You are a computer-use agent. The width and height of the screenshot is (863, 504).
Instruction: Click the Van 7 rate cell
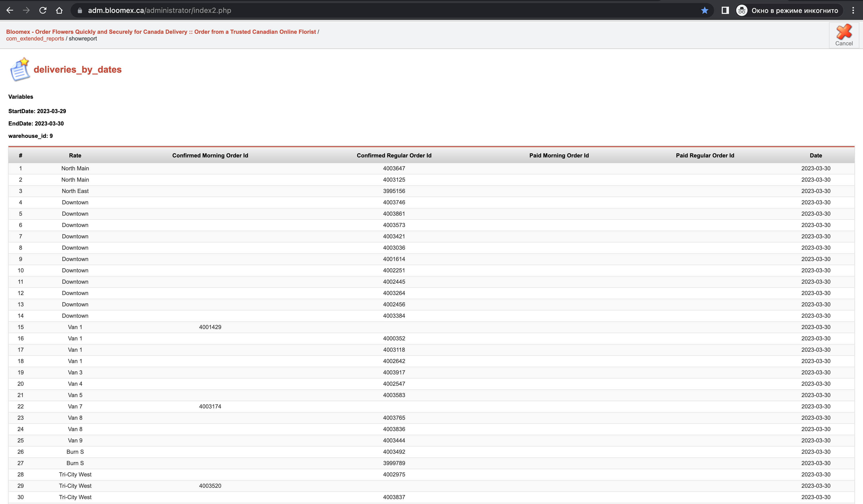coord(75,406)
